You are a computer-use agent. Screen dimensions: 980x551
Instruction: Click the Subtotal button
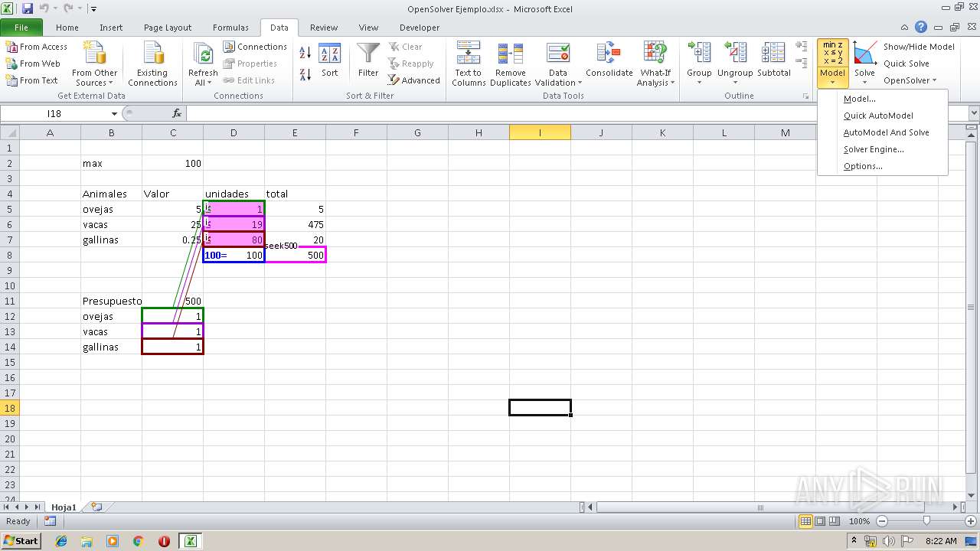pyautogui.click(x=774, y=61)
